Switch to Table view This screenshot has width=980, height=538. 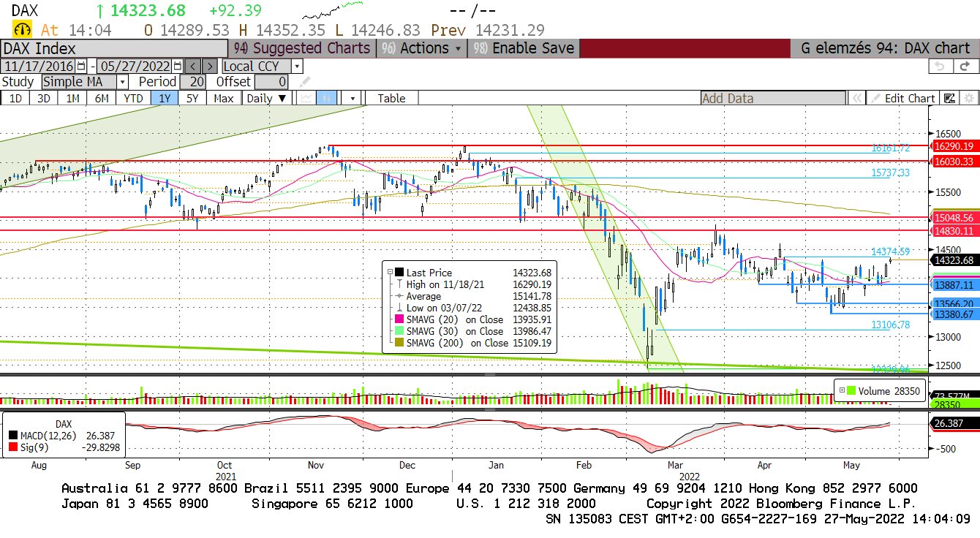391,98
